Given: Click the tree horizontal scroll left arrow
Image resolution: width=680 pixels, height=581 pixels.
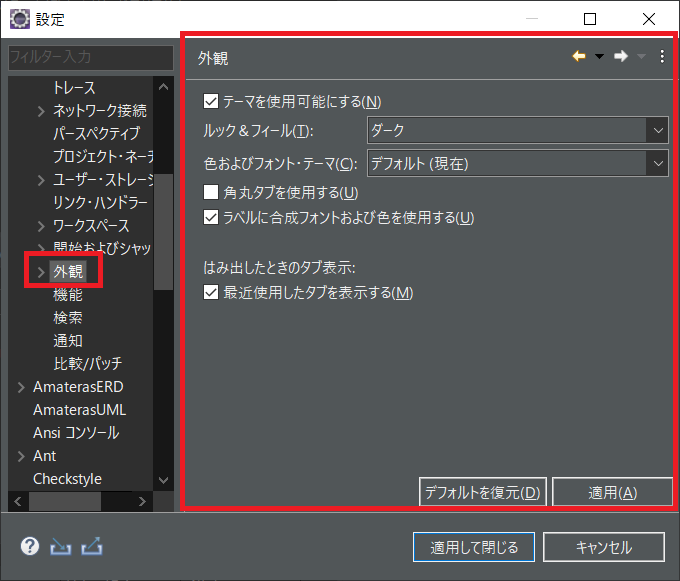Looking at the screenshot, I should (x=18, y=502).
